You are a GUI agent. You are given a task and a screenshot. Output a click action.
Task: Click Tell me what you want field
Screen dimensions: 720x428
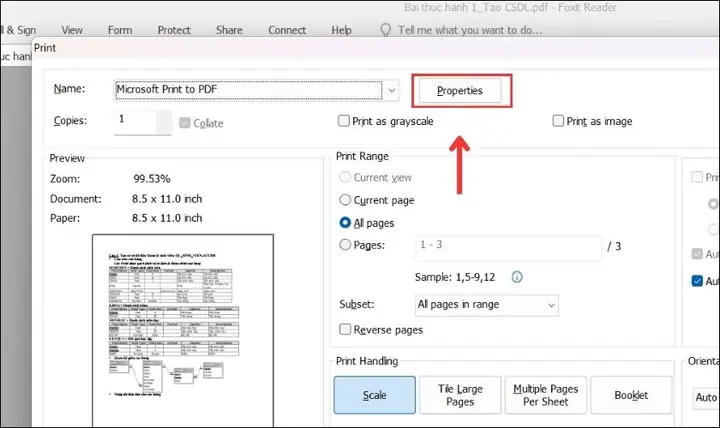470,30
